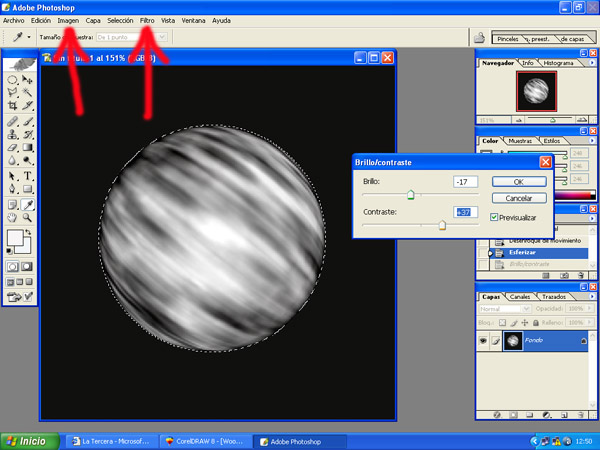This screenshot has height=450, width=600.
Task: Switch to Quick Mask mode
Action: coord(27,267)
